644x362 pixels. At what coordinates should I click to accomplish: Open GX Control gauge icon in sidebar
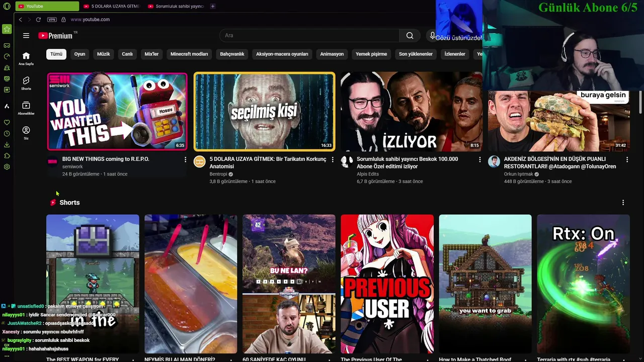[7, 56]
